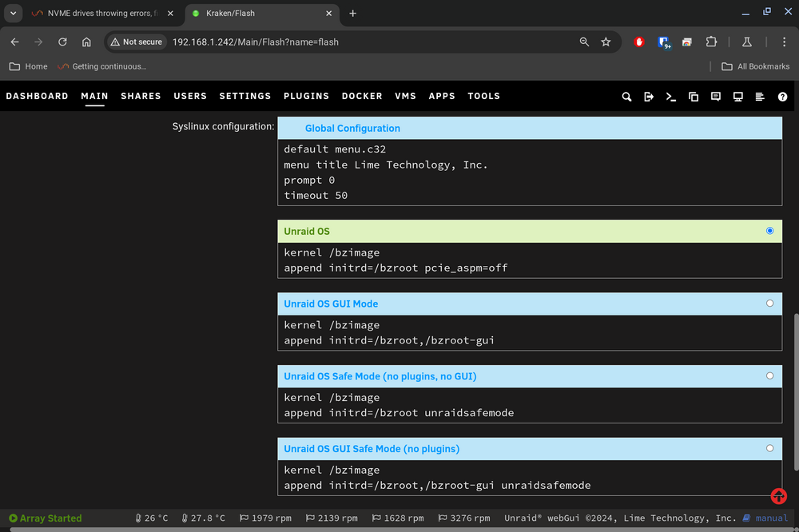Click the red hand extension icon
Screen dimensions: 799x532
click(x=638, y=42)
